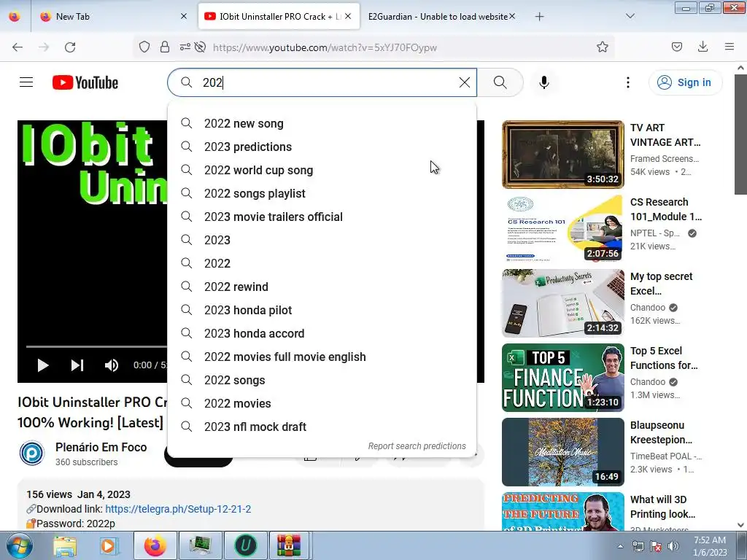
Task: Save page to Pocket
Action: (677, 47)
